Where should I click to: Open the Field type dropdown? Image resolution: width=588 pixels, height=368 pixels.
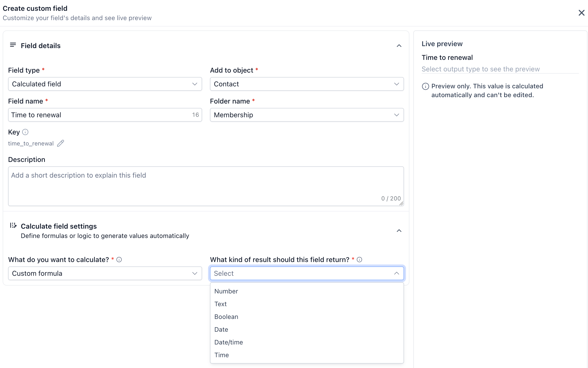tap(105, 84)
